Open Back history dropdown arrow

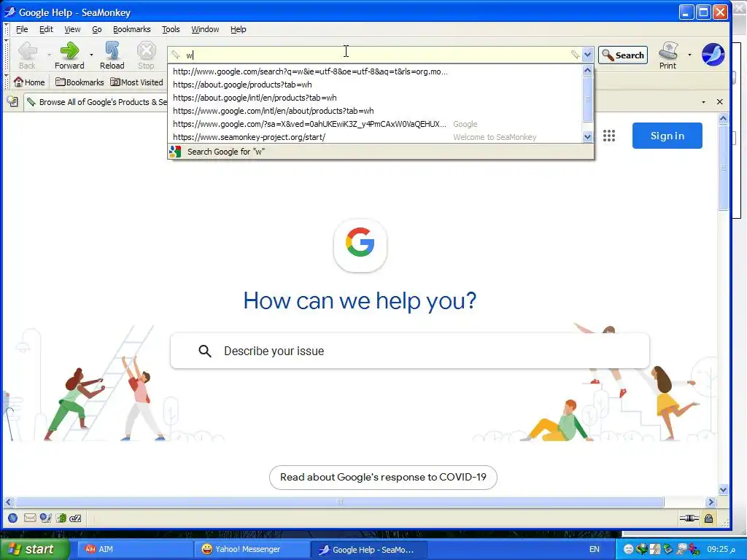pos(49,55)
